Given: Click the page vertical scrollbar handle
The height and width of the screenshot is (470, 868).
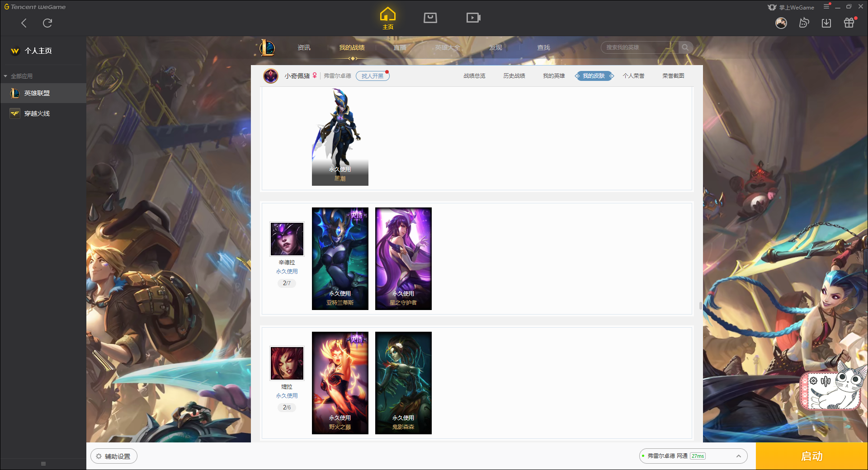Looking at the screenshot, I should (x=700, y=306).
